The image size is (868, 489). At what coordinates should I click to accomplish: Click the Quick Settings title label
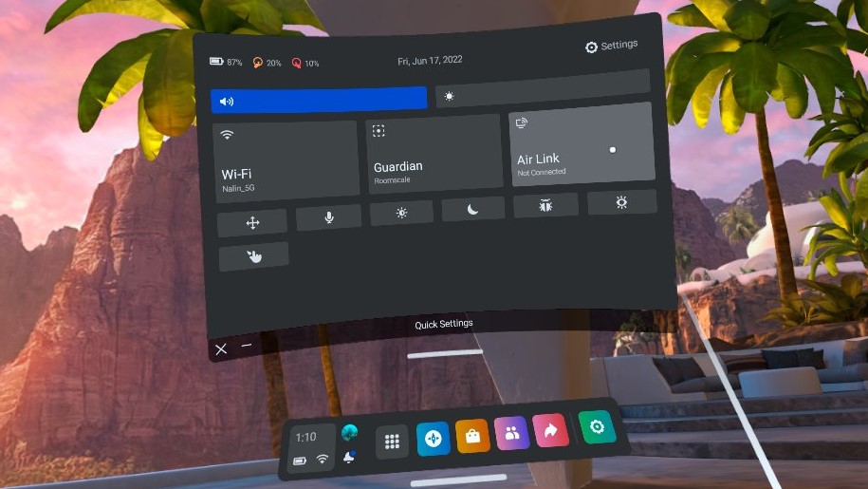point(443,324)
